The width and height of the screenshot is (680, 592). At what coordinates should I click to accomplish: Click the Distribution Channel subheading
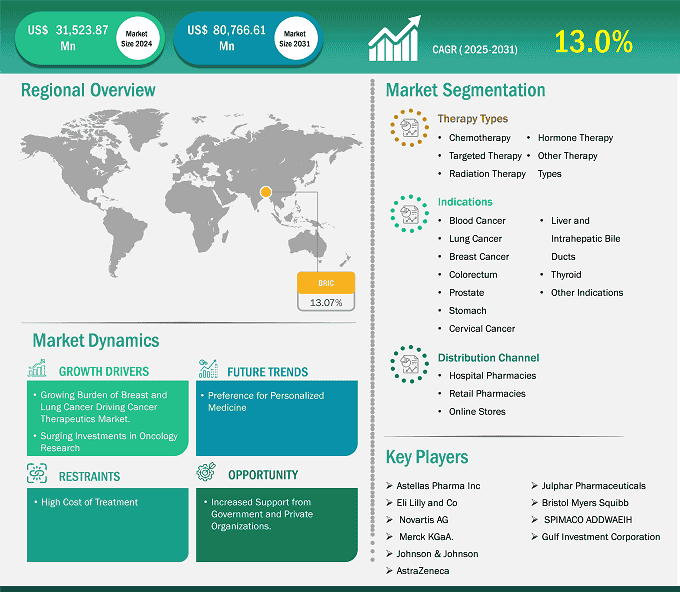pos(488,357)
